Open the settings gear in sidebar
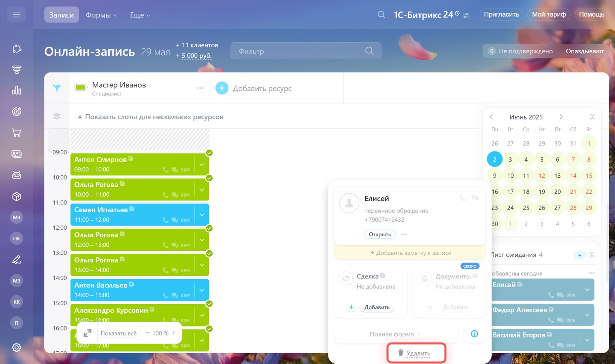 pos(16,347)
